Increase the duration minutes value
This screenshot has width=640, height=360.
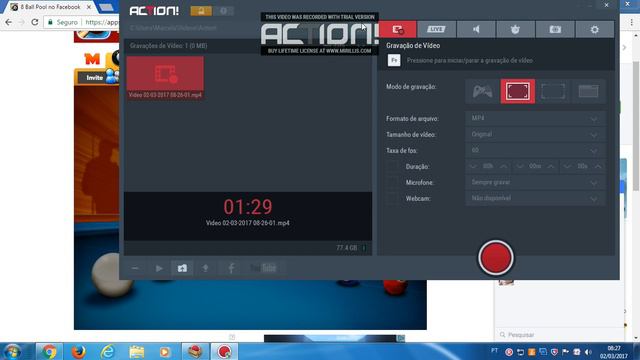click(551, 167)
